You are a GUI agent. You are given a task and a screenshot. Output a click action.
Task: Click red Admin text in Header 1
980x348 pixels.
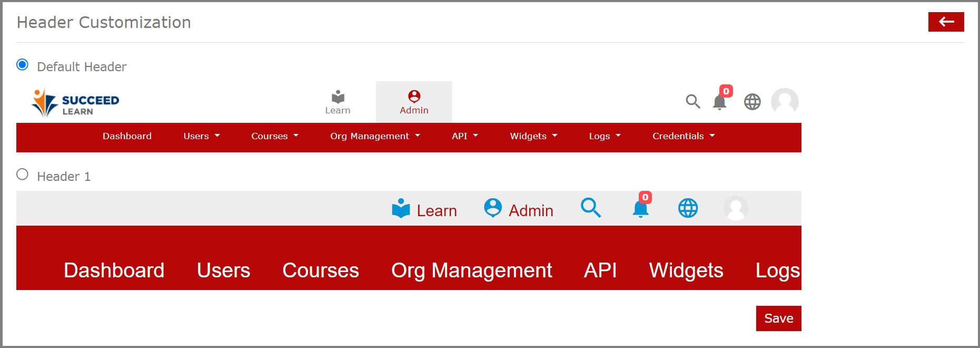tap(531, 211)
